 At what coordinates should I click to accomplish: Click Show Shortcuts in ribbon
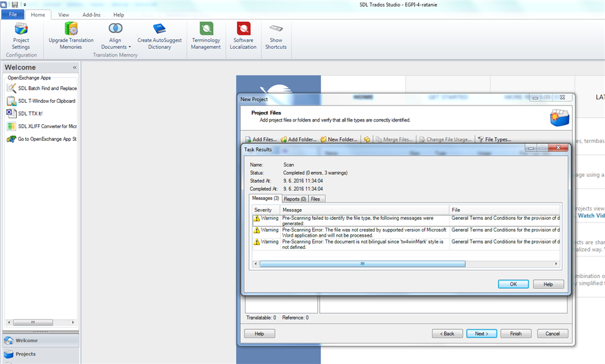pos(276,36)
